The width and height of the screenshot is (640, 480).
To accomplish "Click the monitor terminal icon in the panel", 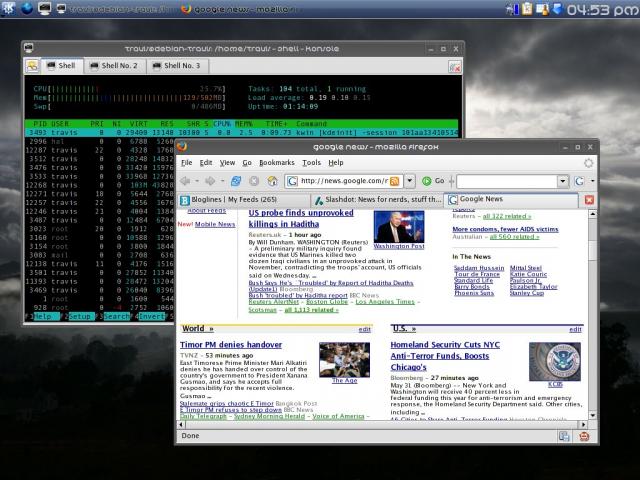I will pyautogui.click(x=44, y=8).
